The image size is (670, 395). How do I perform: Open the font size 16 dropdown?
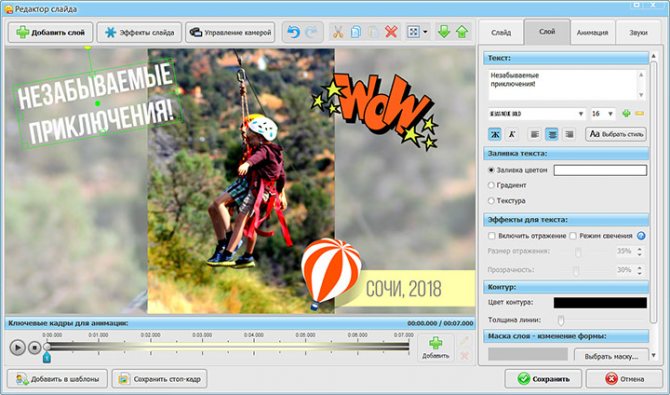611,114
